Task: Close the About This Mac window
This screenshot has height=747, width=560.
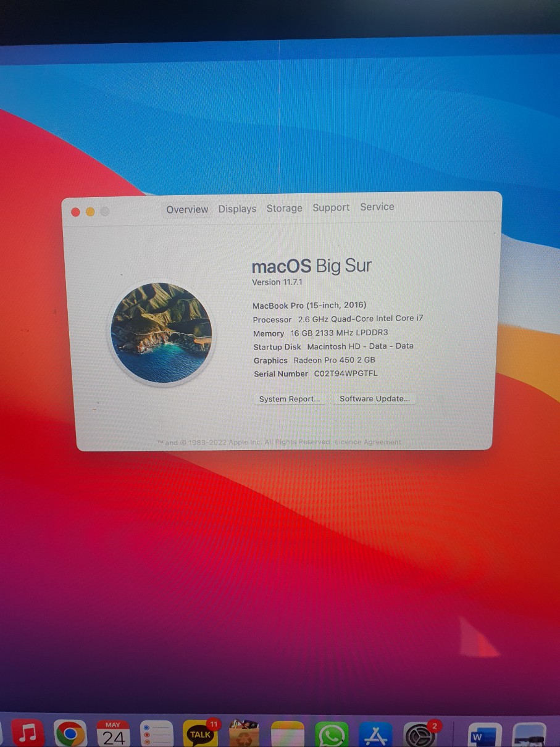Action: point(75,212)
